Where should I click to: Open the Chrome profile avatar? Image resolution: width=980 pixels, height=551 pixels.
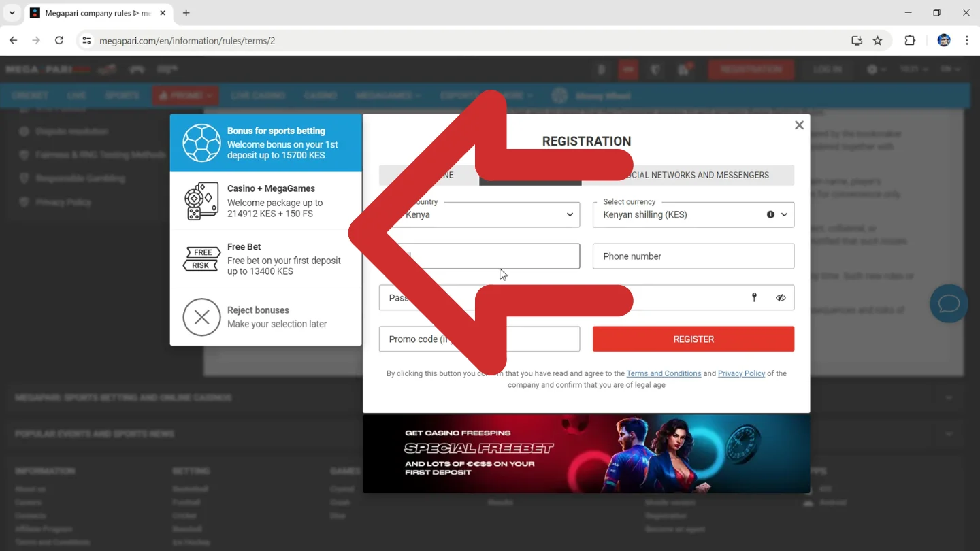[x=944, y=41]
